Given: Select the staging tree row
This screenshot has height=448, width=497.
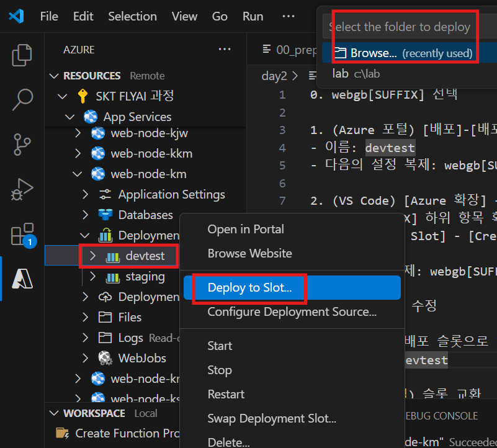Looking at the screenshot, I should click(x=112, y=277).
